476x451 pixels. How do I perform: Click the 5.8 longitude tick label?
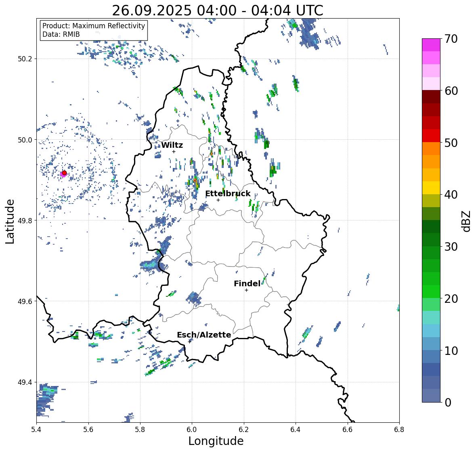(140, 430)
